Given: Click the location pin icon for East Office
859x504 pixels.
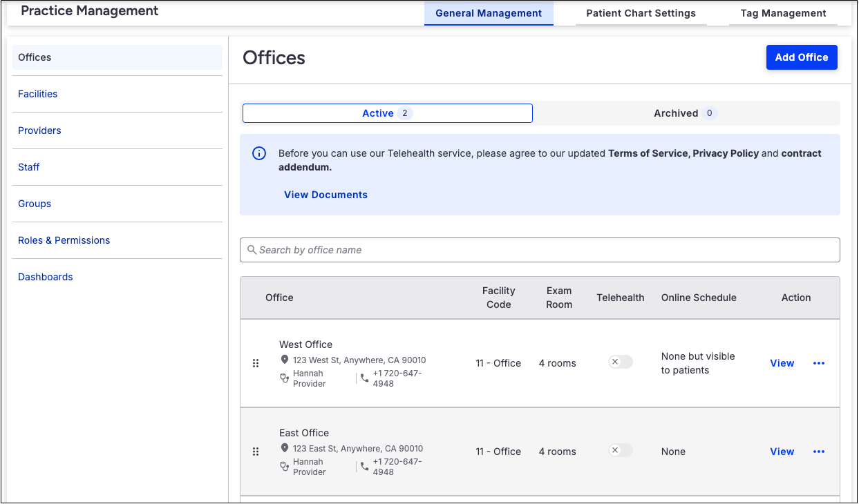Looking at the screenshot, I should coord(285,448).
